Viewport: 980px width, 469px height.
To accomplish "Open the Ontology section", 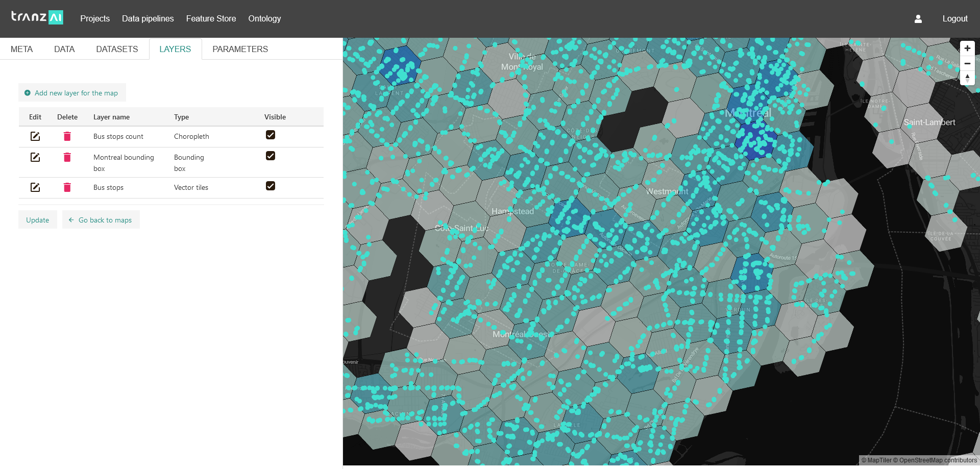I will click(x=264, y=18).
